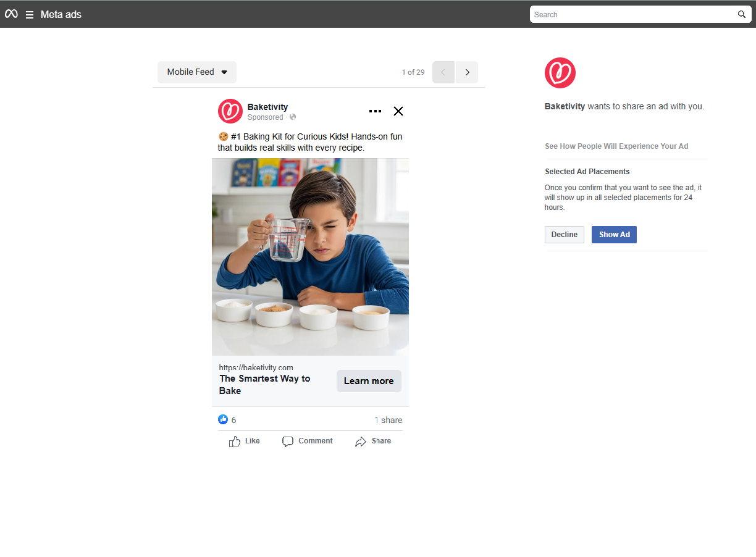Go to the next ad preview
Viewport: 756px width, 557px height.
tap(467, 72)
